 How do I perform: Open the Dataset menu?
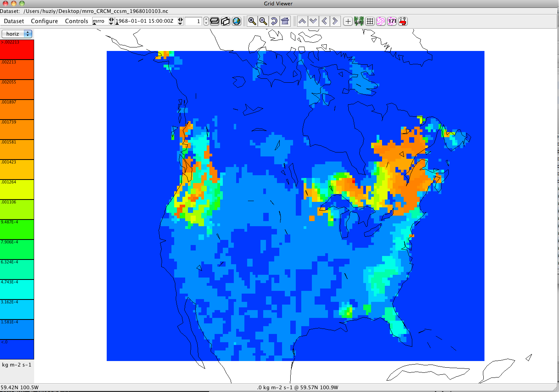click(14, 21)
